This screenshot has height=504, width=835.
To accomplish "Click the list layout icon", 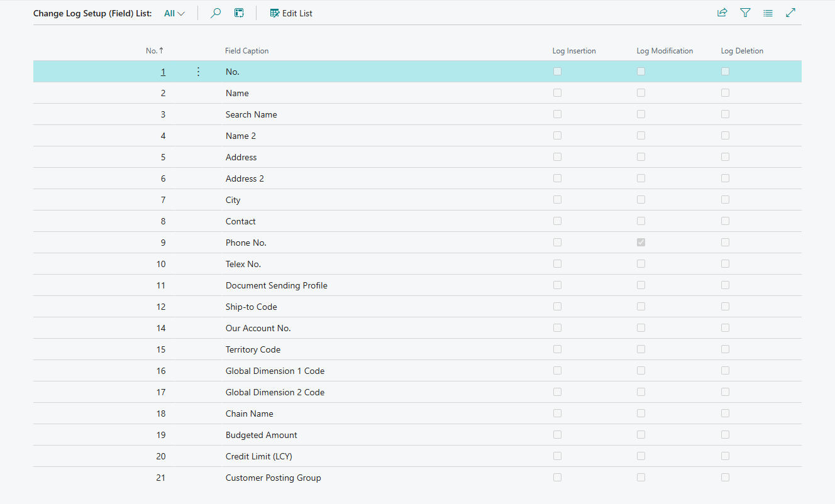I will [x=768, y=13].
